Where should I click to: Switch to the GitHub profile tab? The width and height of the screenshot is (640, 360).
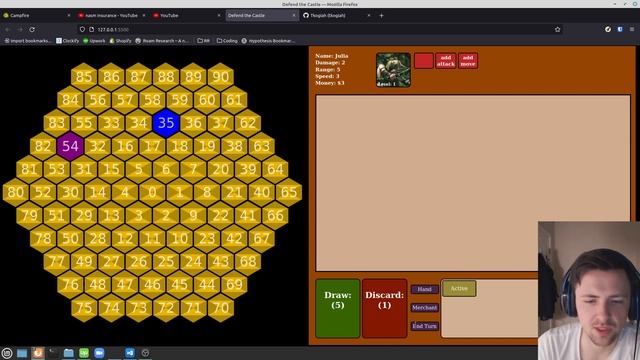(x=337, y=16)
